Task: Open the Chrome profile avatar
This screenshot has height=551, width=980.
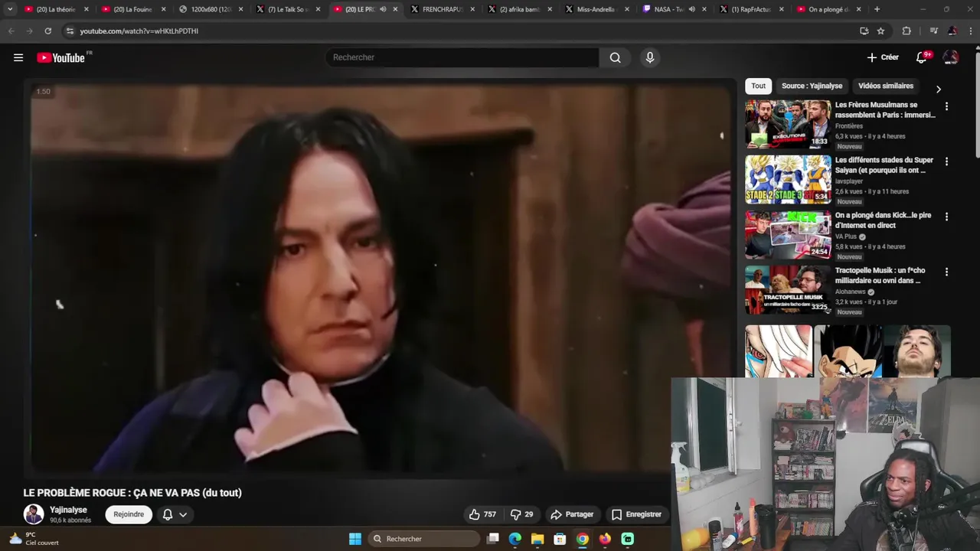Action: tap(952, 31)
